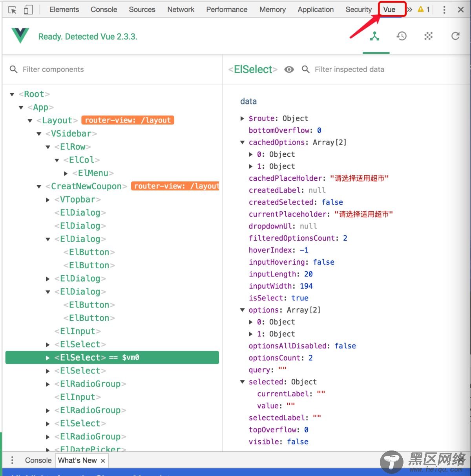471x476 pixels.
Task: Select the highlighted ElSelect $vm0 row
Action: (112, 357)
